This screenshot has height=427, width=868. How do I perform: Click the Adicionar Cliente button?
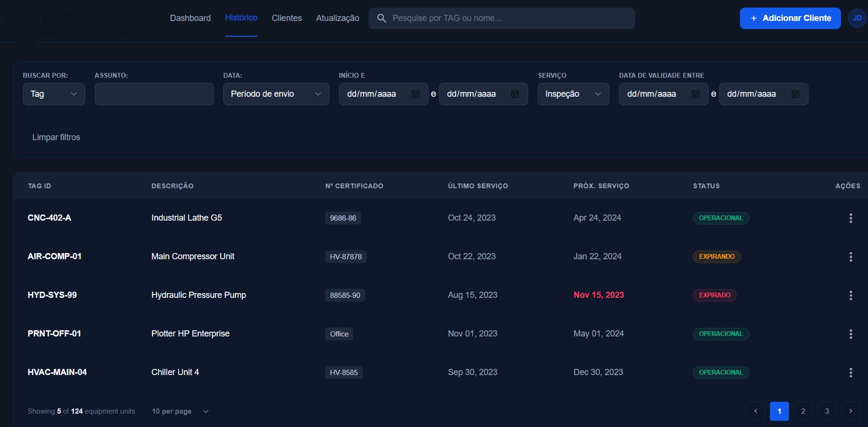tap(790, 18)
